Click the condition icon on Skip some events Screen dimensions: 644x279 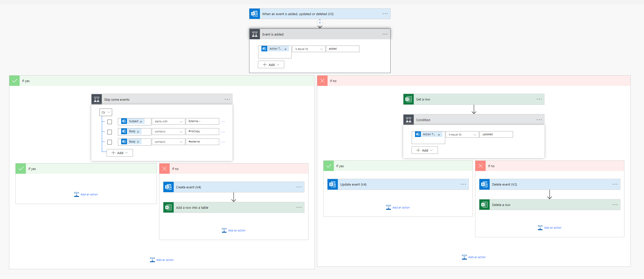(97, 99)
